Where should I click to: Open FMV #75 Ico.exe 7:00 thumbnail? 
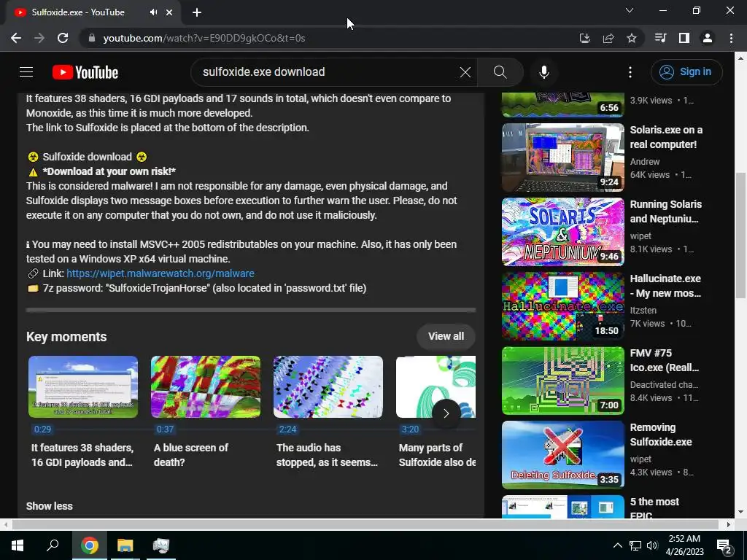click(563, 381)
